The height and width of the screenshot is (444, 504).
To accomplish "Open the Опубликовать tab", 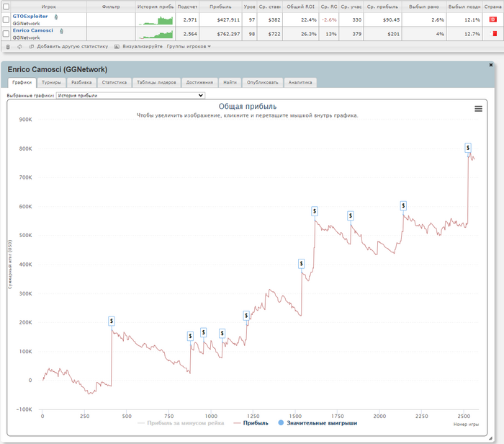I will (262, 82).
